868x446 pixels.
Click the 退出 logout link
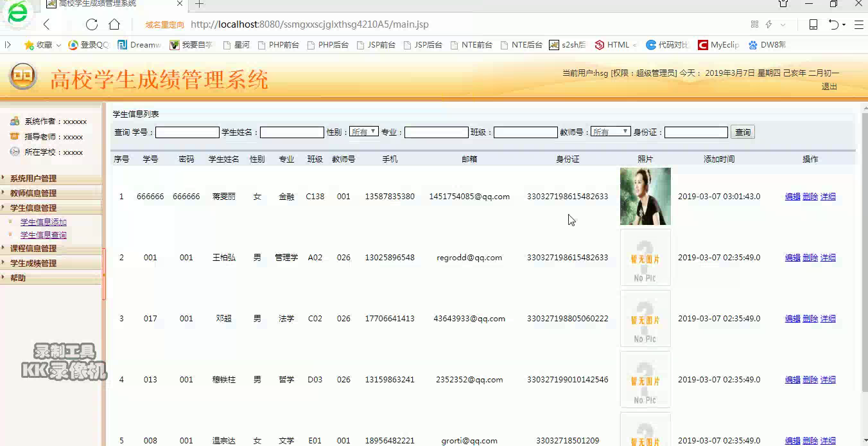pos(829,86)
